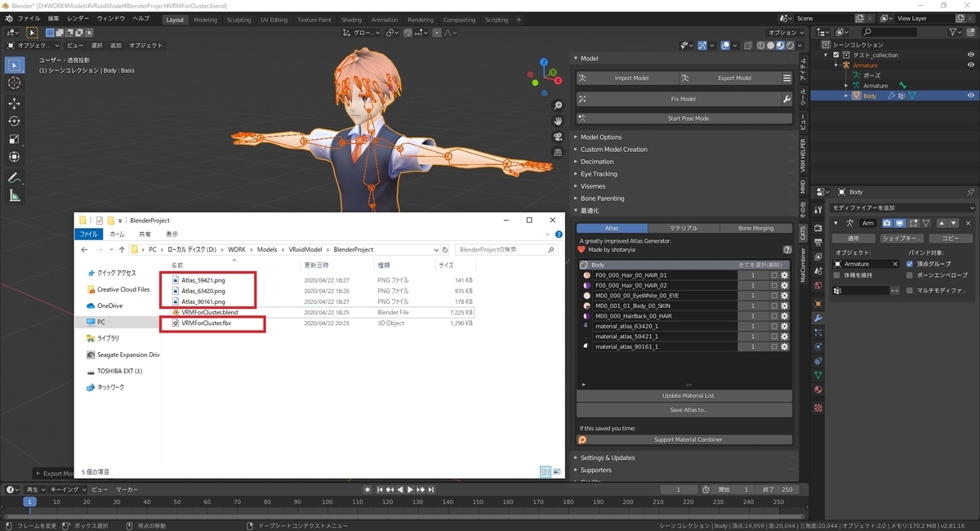
Task: Select wireframe viewport shading
Action: coord(762,46)
